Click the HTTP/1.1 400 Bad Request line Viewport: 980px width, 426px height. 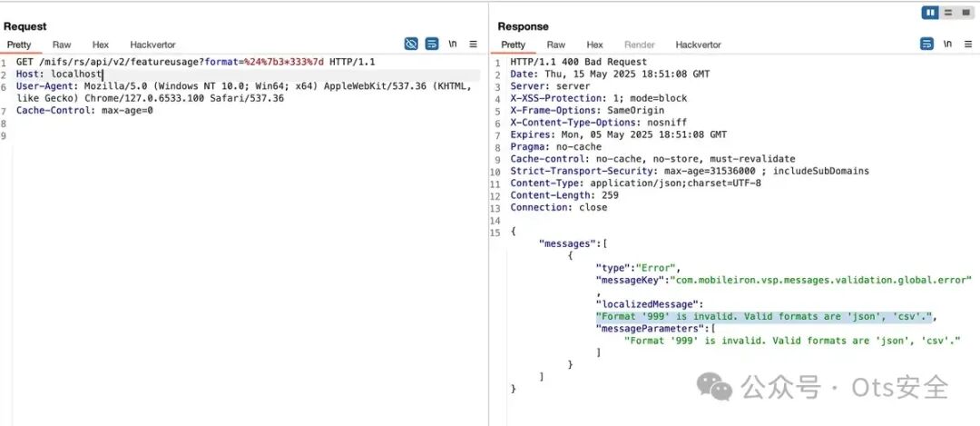pos(579,63)
